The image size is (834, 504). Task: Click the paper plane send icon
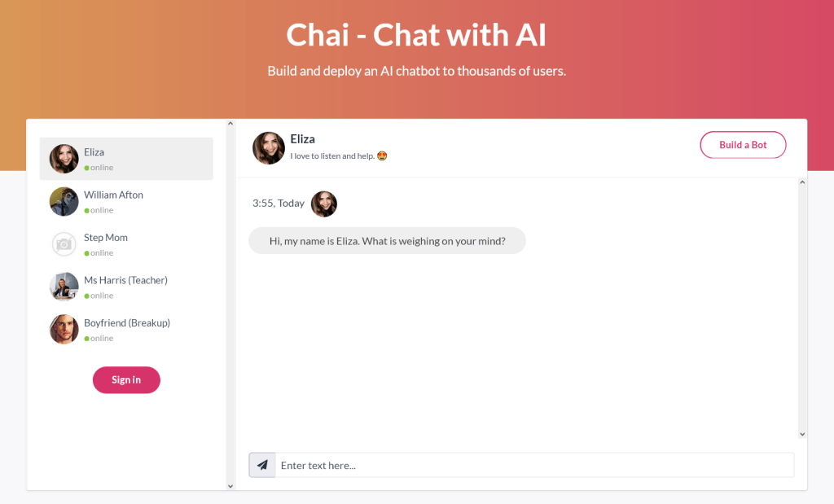[261, 464]
